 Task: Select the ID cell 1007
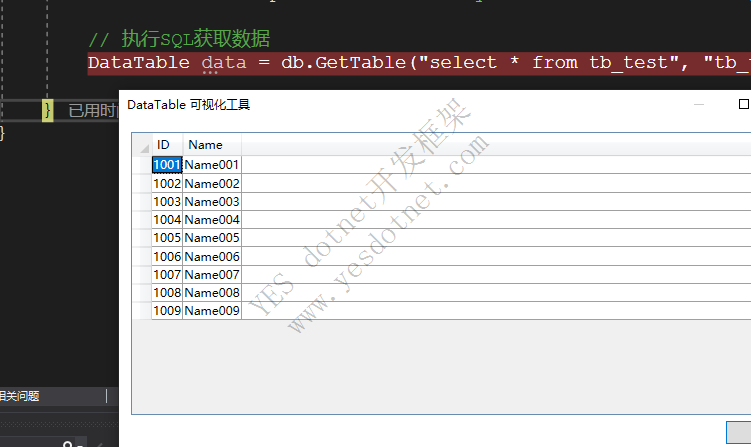pos(167,275)
